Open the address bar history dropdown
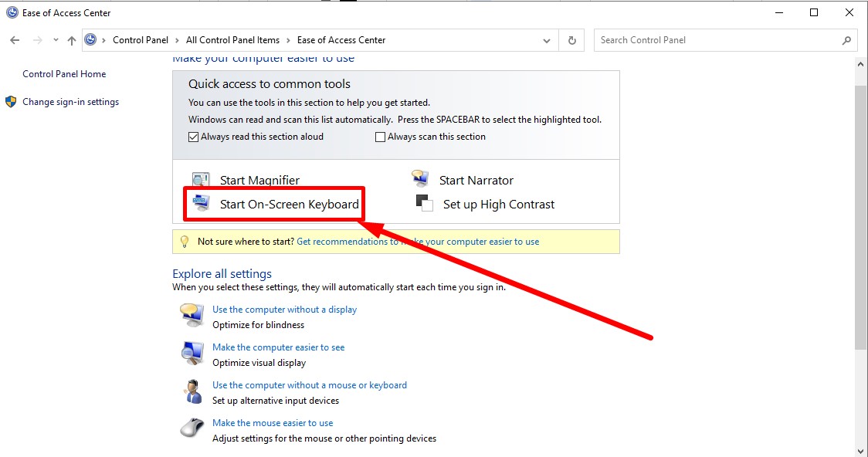868x457 pixels. (547, 40)
